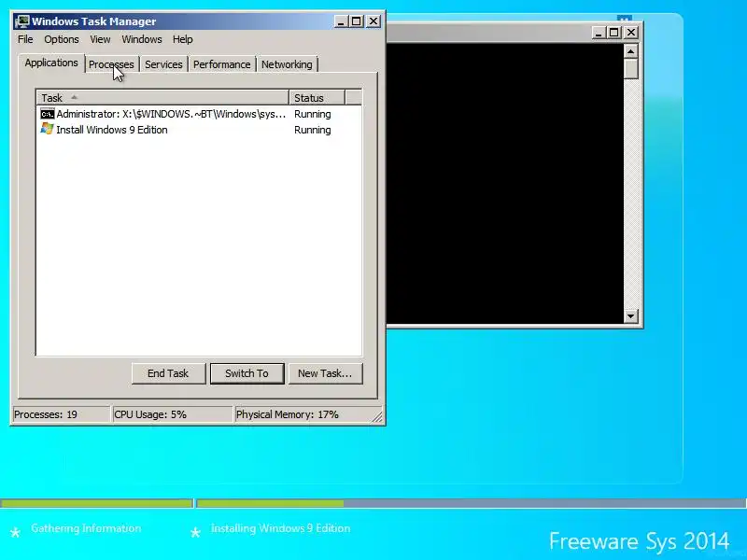The height and width of the screenshot is (560, 747).
Task: Click the Processes: 19 status bar entry
Action: tap(61, 414)
